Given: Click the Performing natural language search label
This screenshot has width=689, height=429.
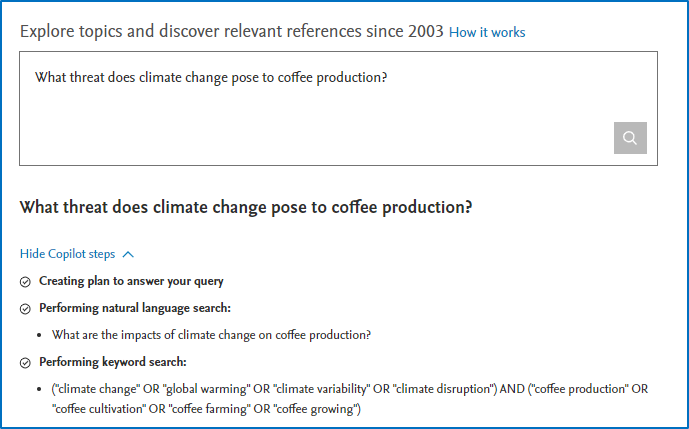Looking at the screenshot, I should click(135, 309).
